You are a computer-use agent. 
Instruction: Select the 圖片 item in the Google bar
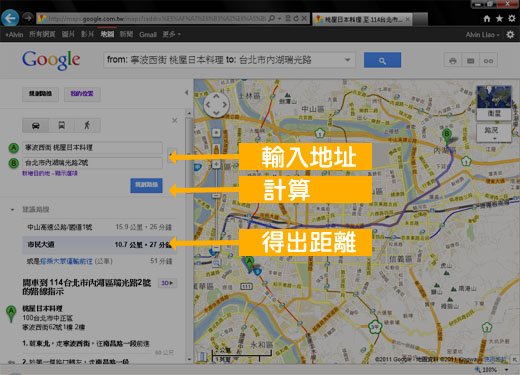coord(68,34)
